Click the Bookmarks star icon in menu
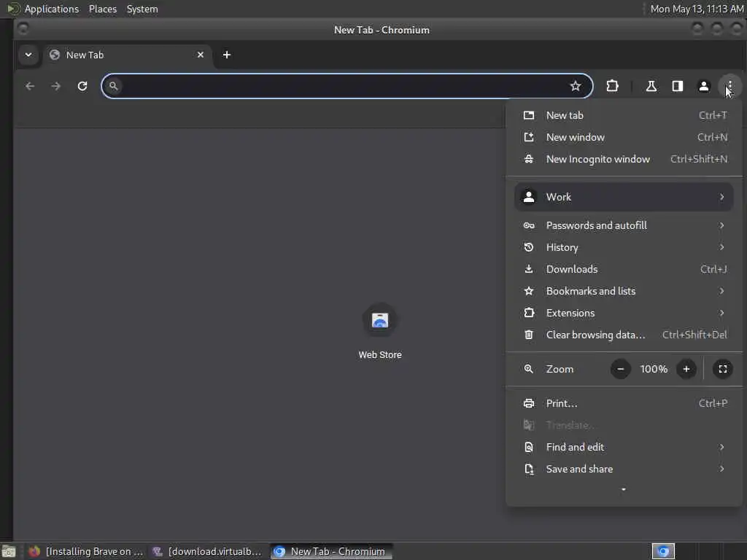This screenshot has width=747, height=560. 529,292
